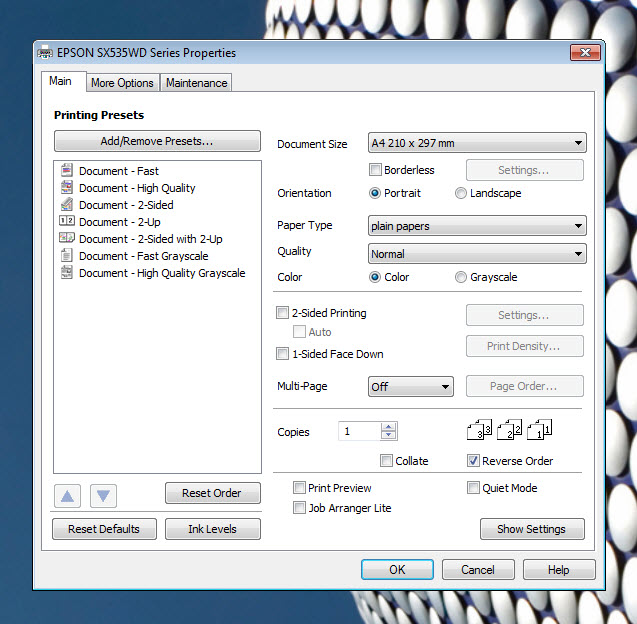This screenshot has width=637, height=624.
Task: Select the 'Document - Fast' preset text
Action: pyautogui.click(x=119, y=171)
